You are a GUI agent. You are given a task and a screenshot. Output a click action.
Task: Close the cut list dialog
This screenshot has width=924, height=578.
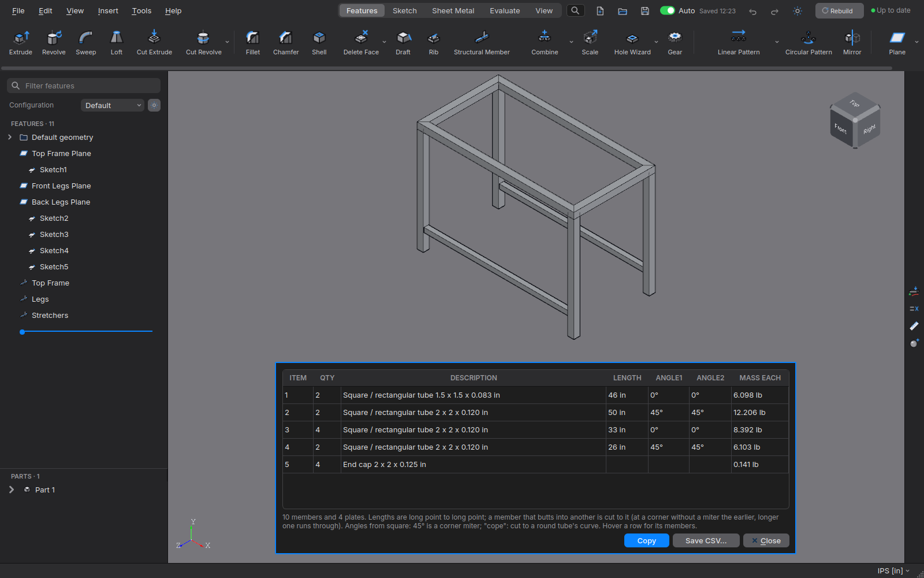tap(766, 540)
